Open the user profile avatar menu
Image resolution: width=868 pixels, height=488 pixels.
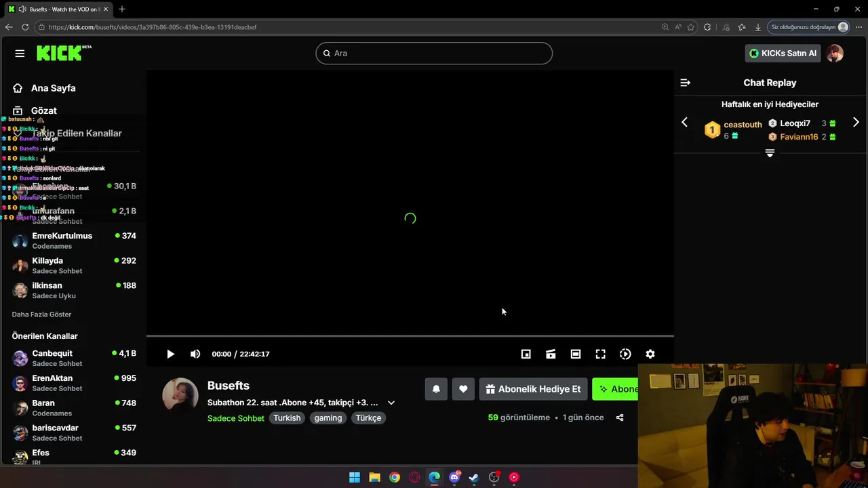[x=835, y=54]
